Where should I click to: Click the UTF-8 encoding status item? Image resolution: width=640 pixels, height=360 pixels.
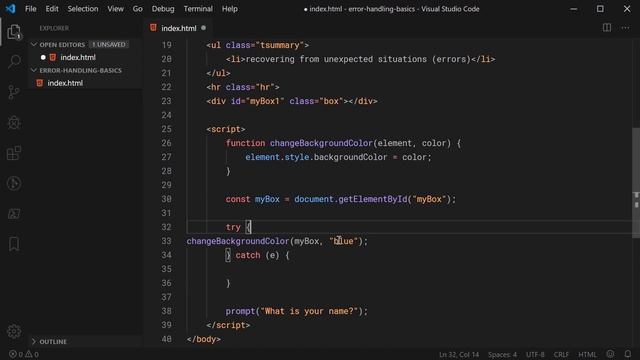pos(535,354)
